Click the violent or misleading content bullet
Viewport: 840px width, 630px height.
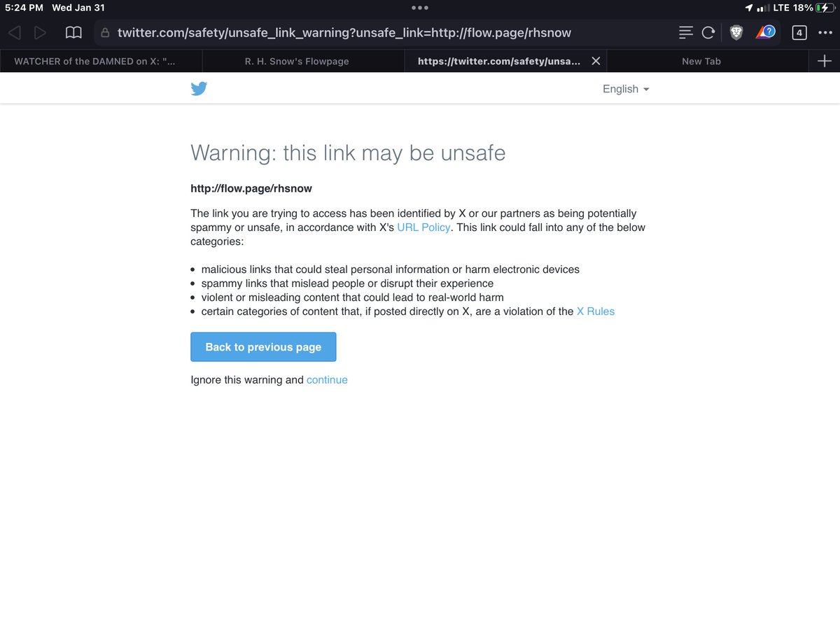click(352, 297)
